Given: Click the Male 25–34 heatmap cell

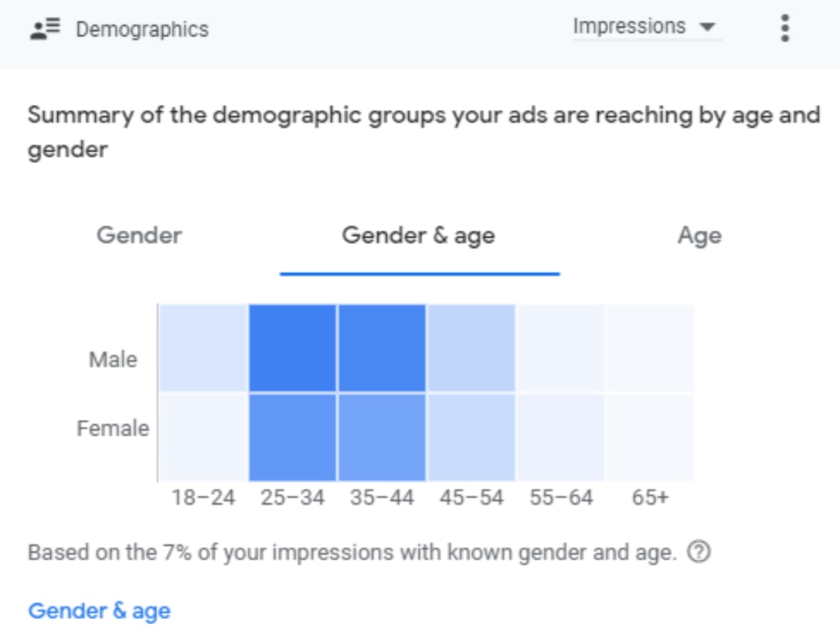Looking at the screenshot, I should pyautogui.click(x=292, y=349).
